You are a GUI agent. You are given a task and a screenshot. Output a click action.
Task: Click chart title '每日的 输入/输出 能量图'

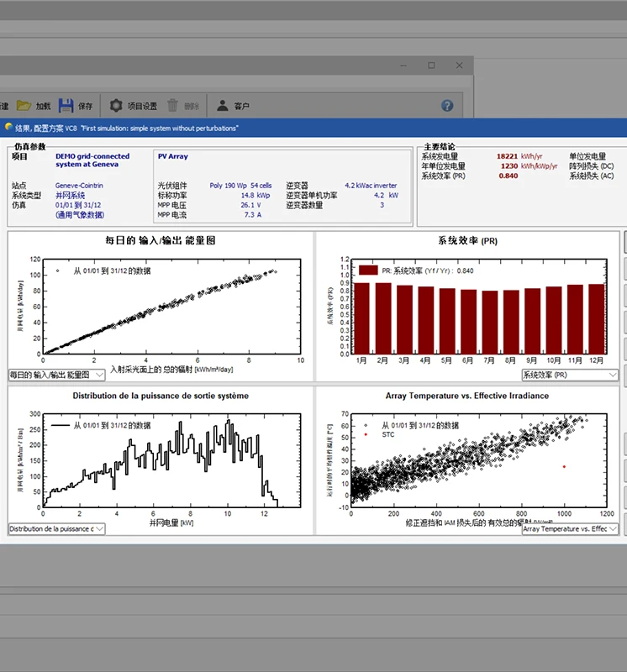[x=161, y=240]
